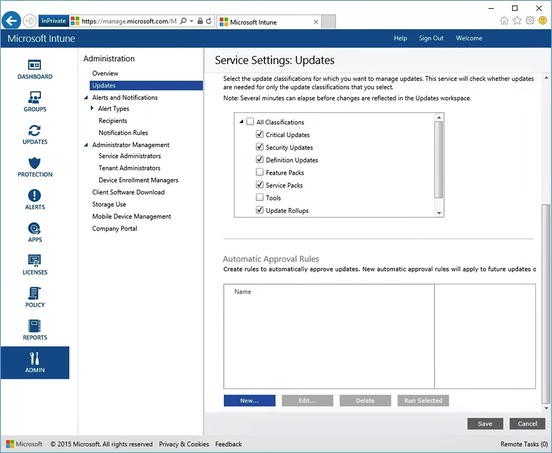Screen dimensions: 552x453
Task: Open Service Administrators item
Action: point(130,156)
